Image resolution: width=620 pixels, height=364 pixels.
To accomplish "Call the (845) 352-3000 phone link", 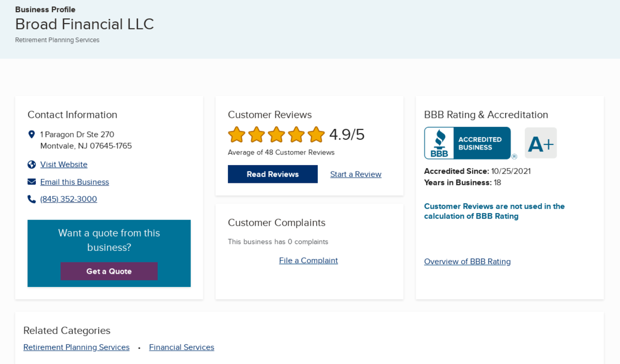I will coord(69,199).
